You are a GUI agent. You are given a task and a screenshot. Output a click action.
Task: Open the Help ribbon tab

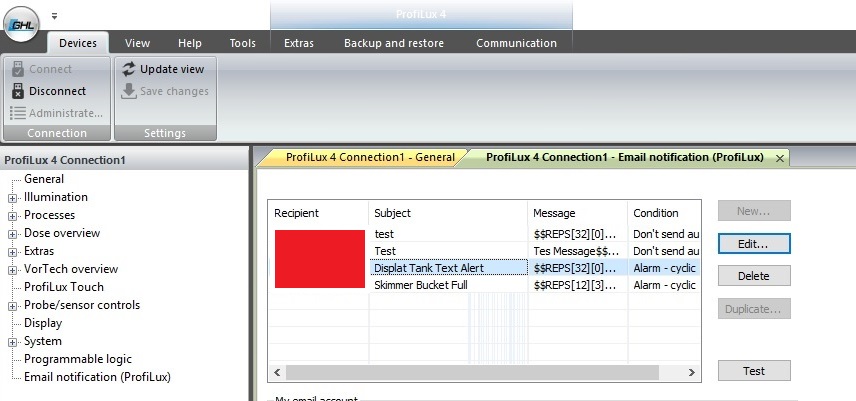point(190,43)
